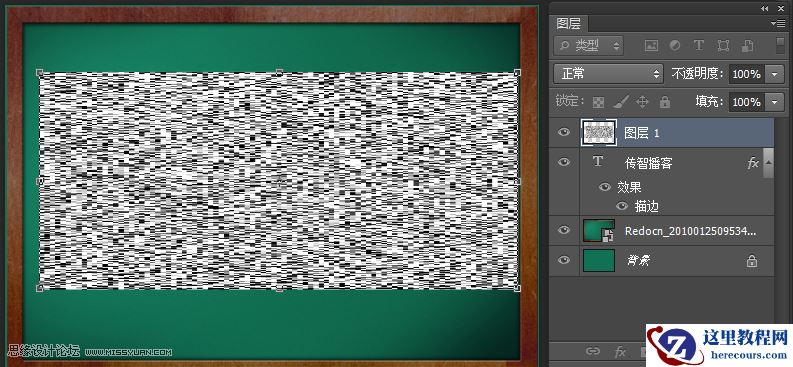Click the 填充 fill value field
Viewport: 793px width, 367px height.
746,102
